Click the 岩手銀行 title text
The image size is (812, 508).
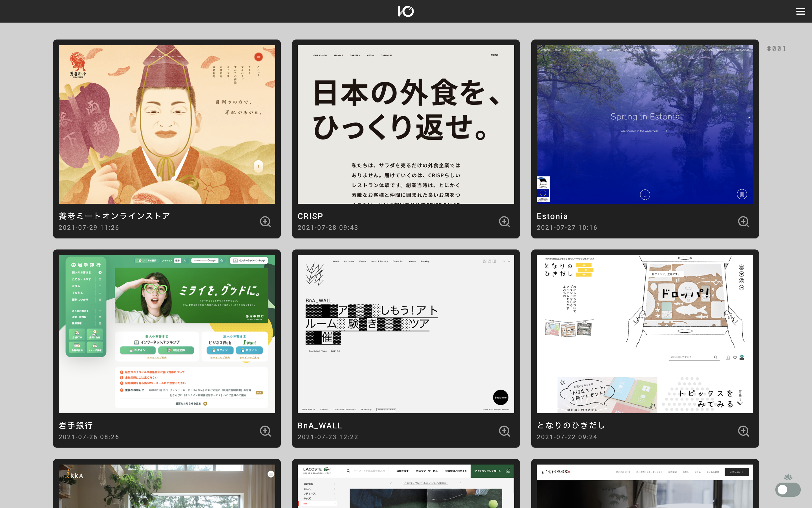click(76, 425)
